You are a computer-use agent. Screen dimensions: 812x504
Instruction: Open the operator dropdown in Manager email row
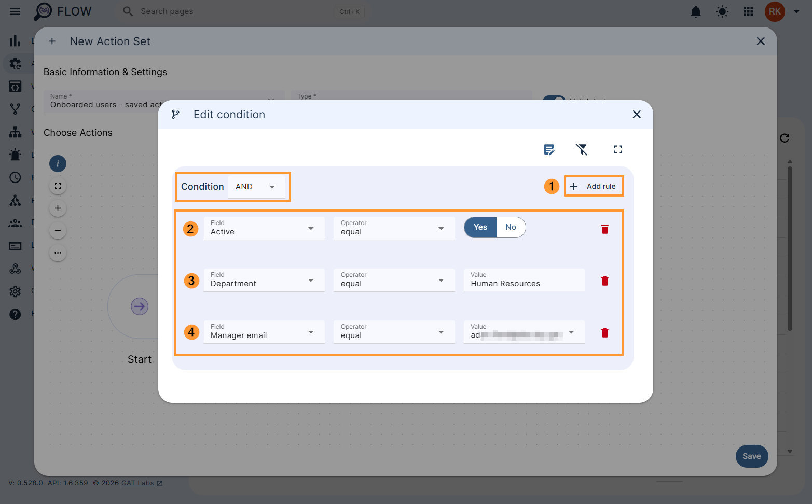coord(394,332)
